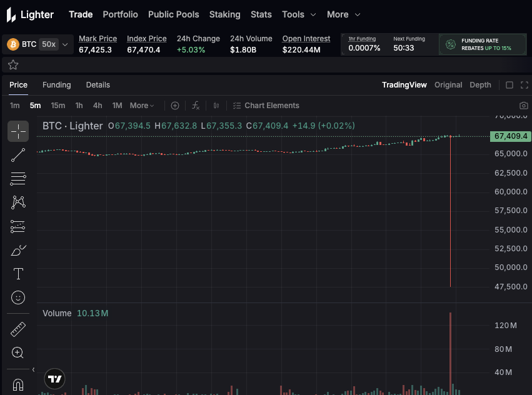
Task: Click the Lighter logo
Action: [x=30, y=14]
